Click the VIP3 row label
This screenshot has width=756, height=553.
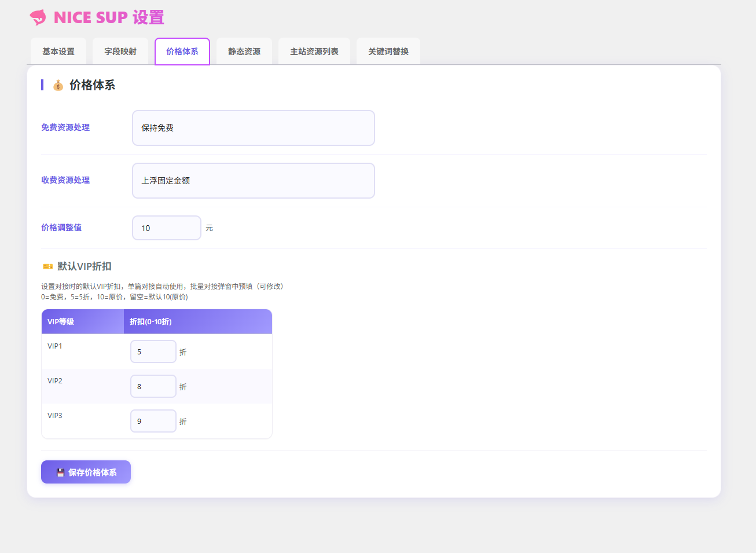coord(55,416)
